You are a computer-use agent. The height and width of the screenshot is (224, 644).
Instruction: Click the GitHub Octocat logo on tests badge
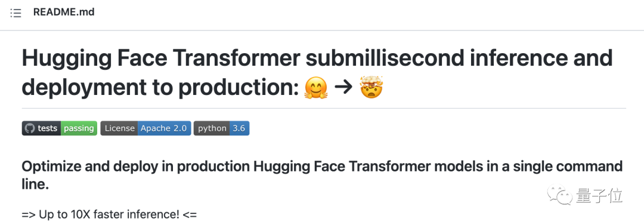coord(30,128)
